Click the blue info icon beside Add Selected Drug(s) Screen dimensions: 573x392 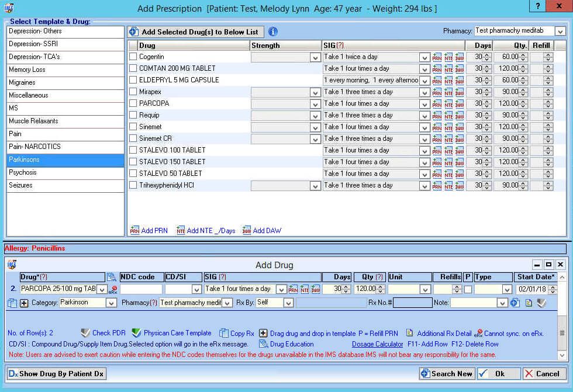pyautogui.click(x=272, y=32)
